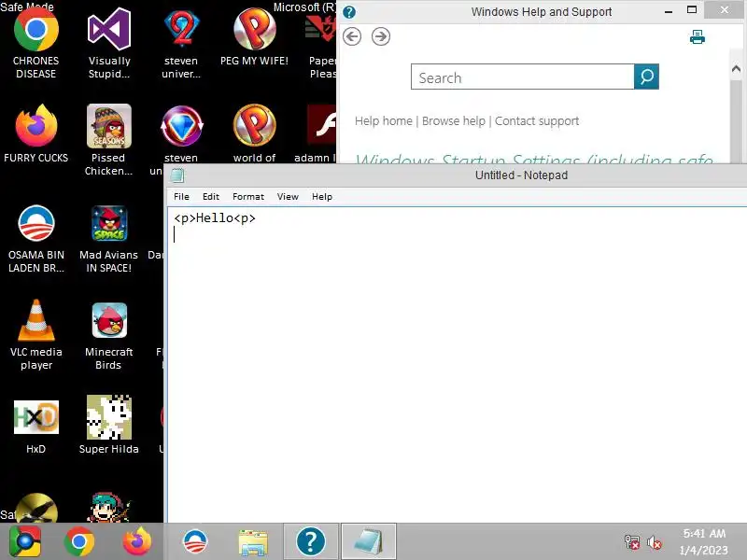747x560 pixels.
Task: Open the VLC media player desktop icon
Action: pyautogui.click(x=36, y=320)
